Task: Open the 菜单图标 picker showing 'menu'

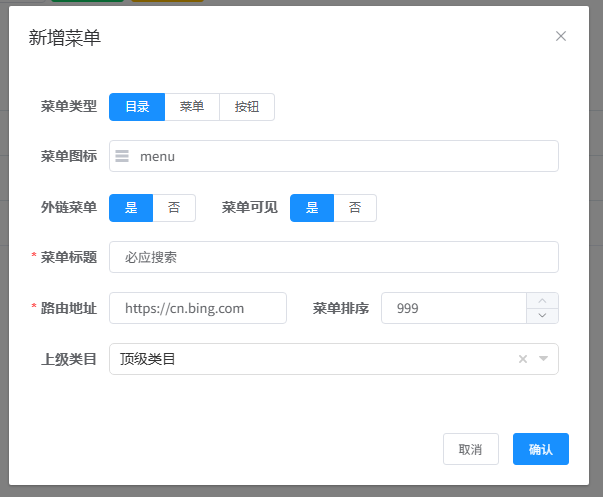Action: coord(340,156)
